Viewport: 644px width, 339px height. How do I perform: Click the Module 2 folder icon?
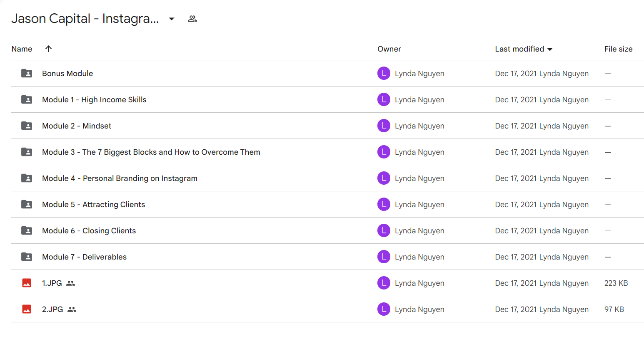coord(27,126)
